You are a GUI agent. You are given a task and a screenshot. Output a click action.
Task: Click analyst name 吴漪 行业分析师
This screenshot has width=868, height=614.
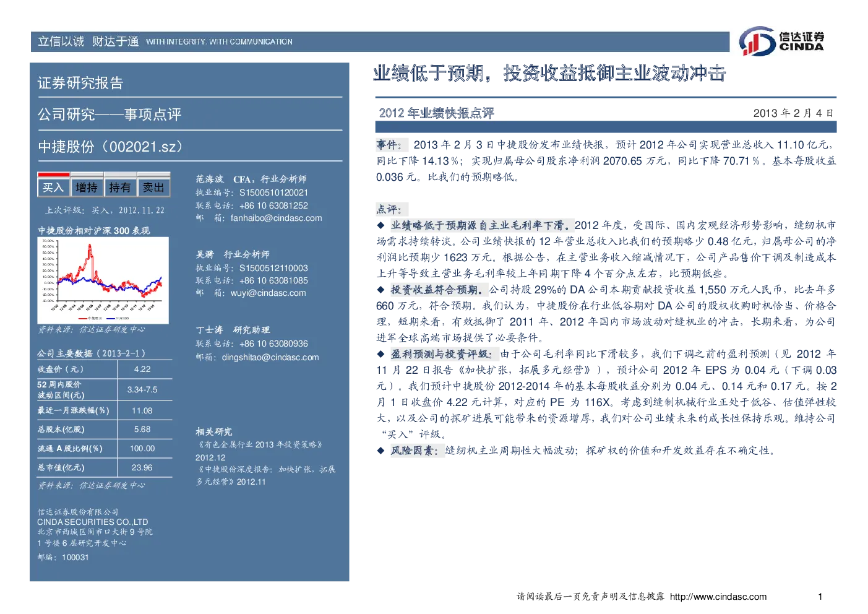pos(233,254)
